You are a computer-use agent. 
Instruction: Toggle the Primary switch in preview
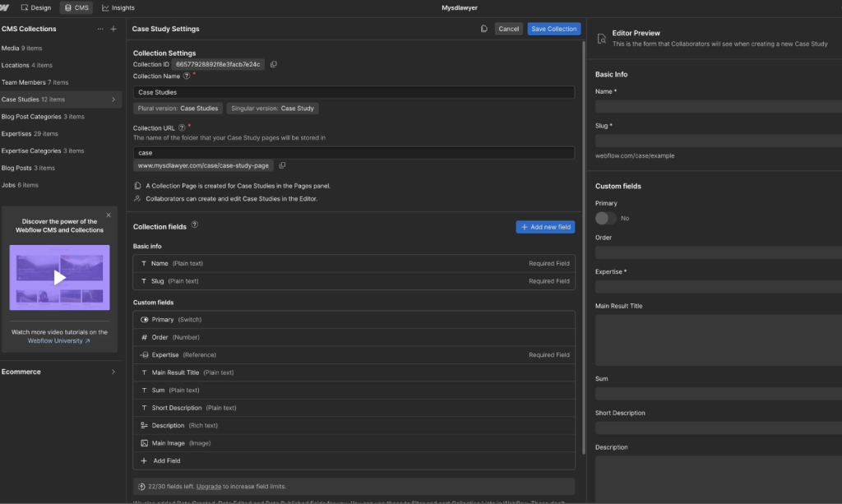pyautogui.click(x=605, y=219)
